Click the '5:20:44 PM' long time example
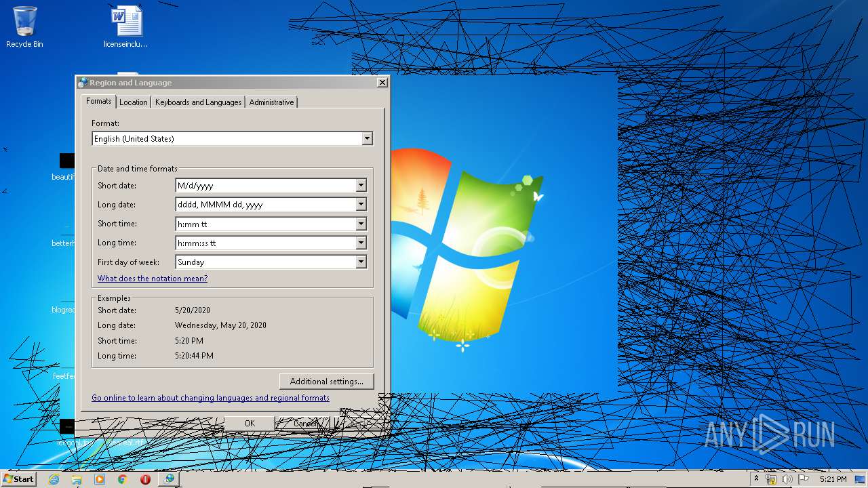This screenshot has width=868, height=488. click(x=194, y=356)
